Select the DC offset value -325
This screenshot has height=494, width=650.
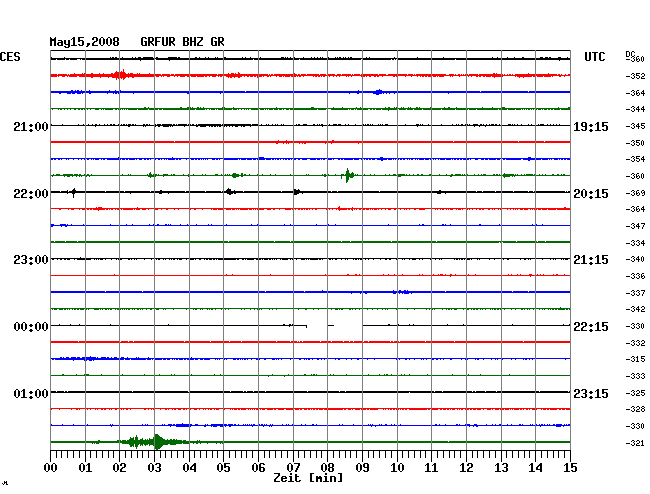click(635, 393)
